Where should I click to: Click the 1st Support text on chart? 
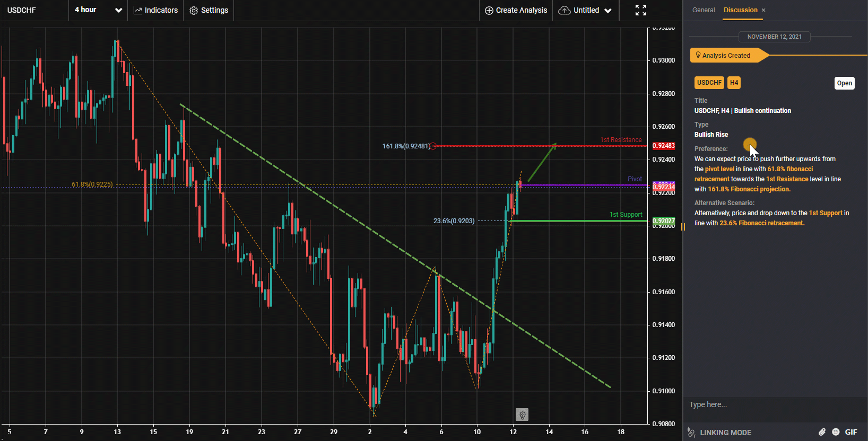[626, 215]
